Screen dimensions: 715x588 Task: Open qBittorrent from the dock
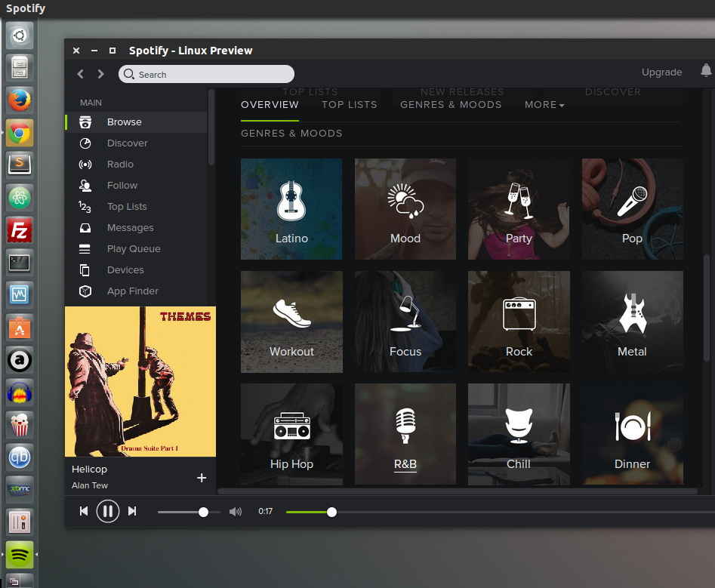(20, 457)
